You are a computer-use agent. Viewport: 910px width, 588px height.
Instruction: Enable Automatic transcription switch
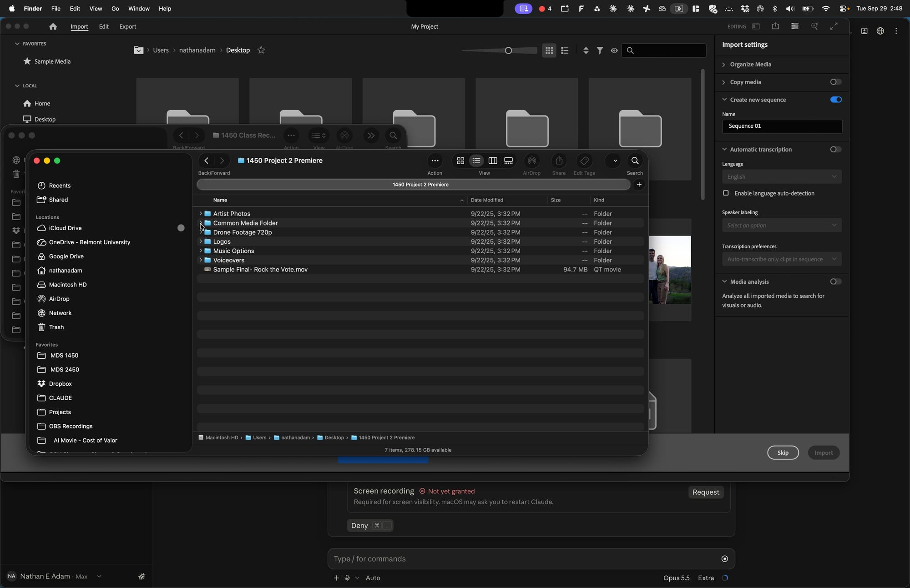(x=835, y=150)
